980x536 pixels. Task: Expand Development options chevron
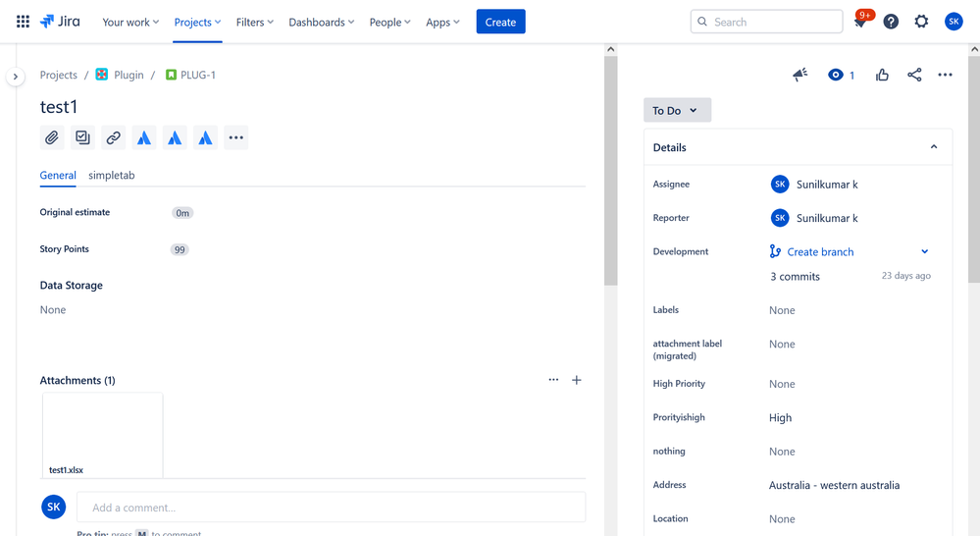(925, 251)
